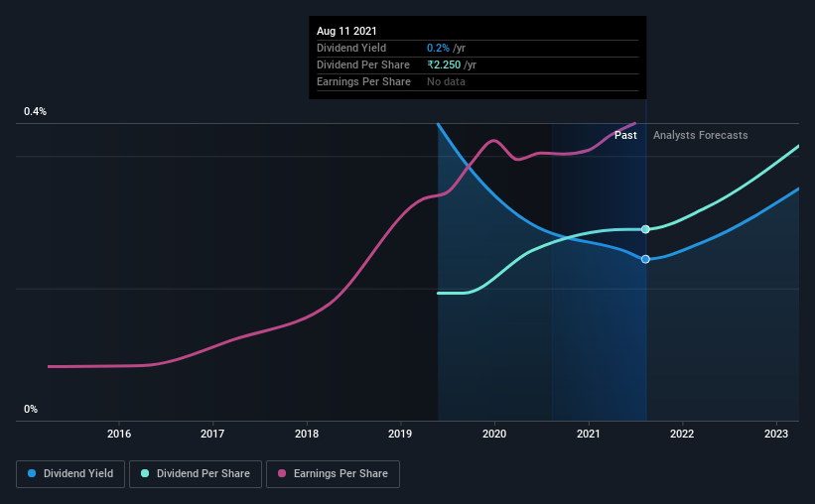Click the Past section label
This screenshot has height=504, width=815.
[x=625, y=135]
